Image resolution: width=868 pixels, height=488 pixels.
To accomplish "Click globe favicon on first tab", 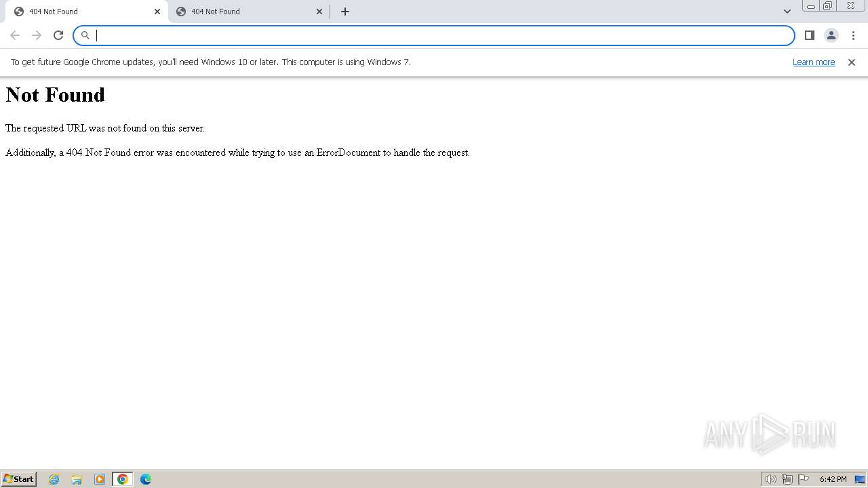I will pos(19,12).
